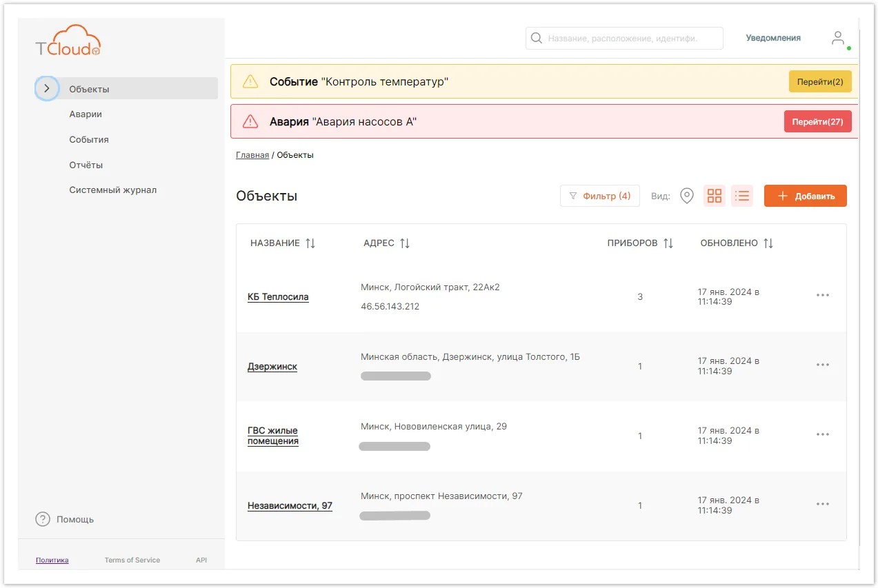Screen dimensions: 878x588
Task: Click the Помощь question mark icon
Action: point(43,519)
